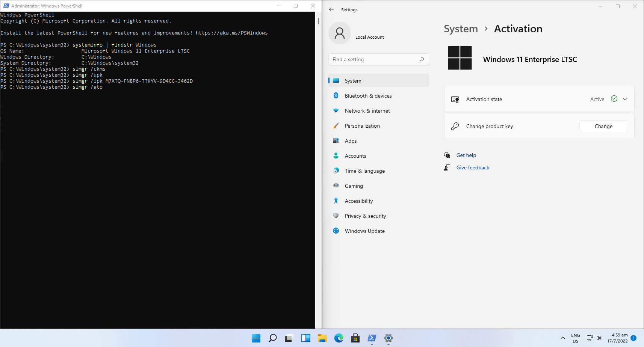Click Activation state certificate icon
The height and width of the screenshot is (347, 644).
click(x=455, y=99)
